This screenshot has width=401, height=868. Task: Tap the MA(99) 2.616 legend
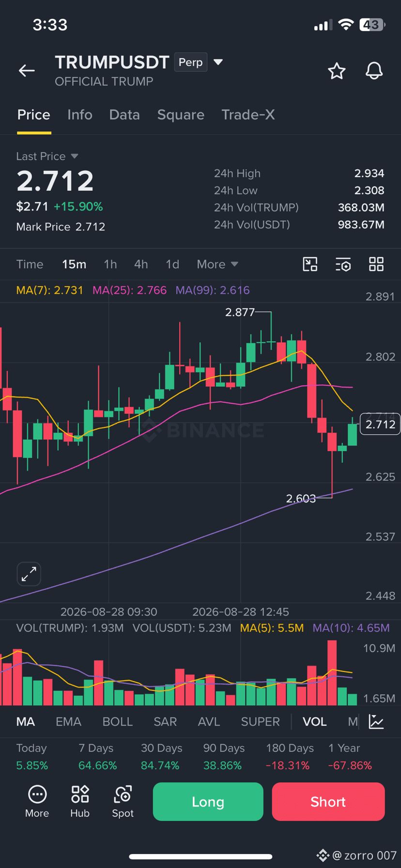[x=213, y=290]
